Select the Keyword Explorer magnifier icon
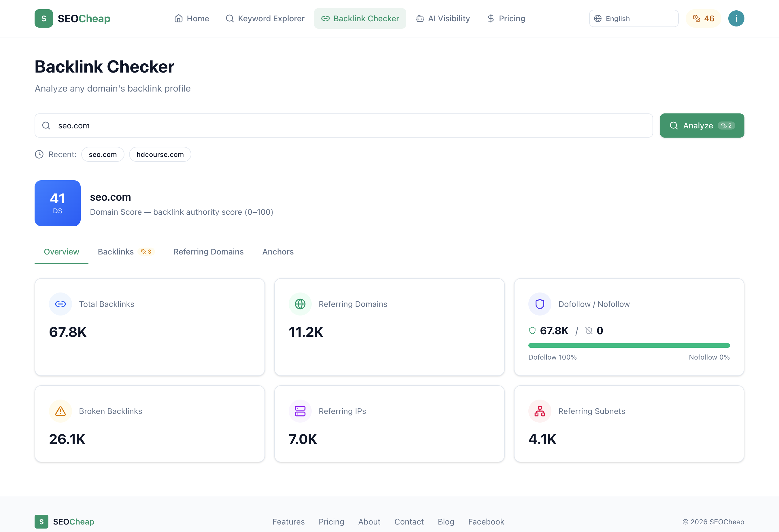Image resolution: width=779 pixels, height=532 pixels. (229, 18)
